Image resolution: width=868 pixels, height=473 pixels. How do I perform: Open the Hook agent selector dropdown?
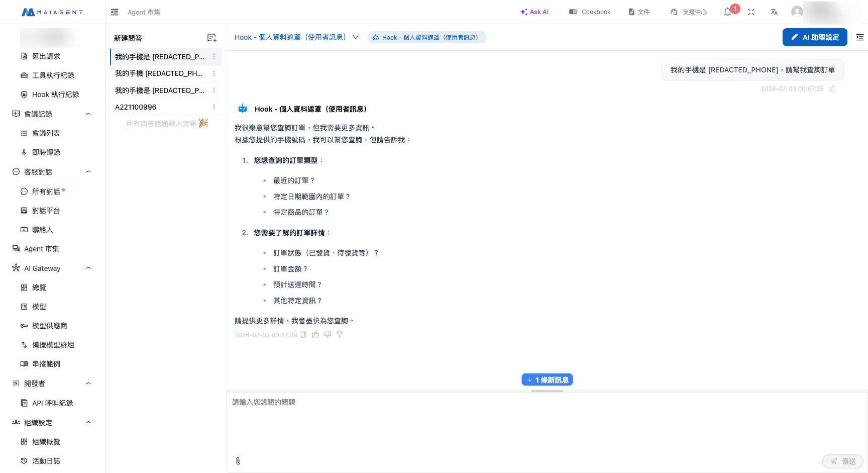click(x=297, y=37)
